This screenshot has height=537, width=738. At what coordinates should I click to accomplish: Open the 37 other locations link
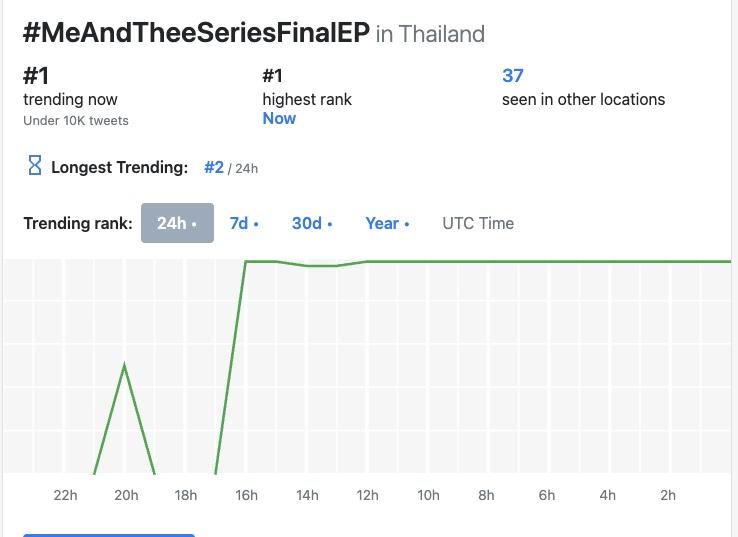tap(513, 75)
